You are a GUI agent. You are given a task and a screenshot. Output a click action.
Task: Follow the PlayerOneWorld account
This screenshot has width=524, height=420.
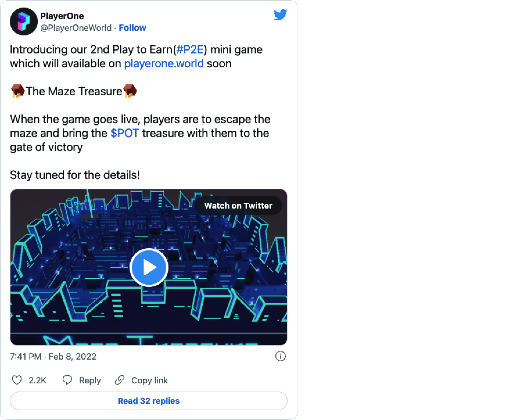coord(132,28)
